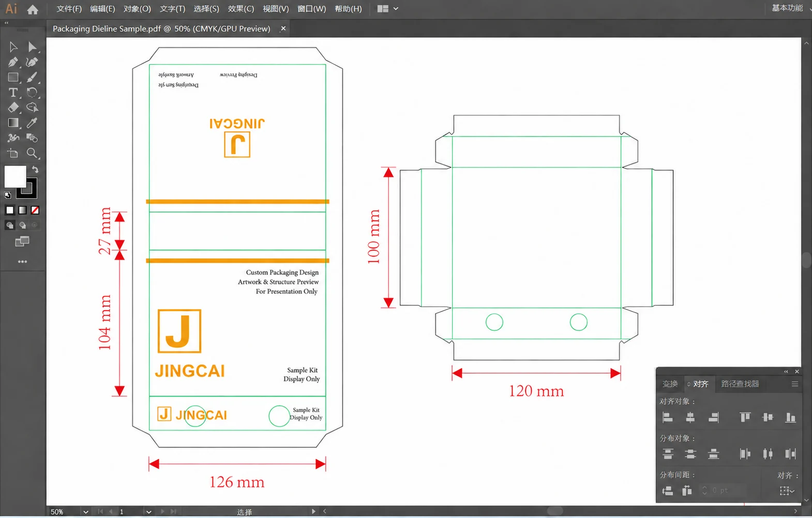
Task: Distribute objects by vertical bottom
Action: [x=714, y=454]
